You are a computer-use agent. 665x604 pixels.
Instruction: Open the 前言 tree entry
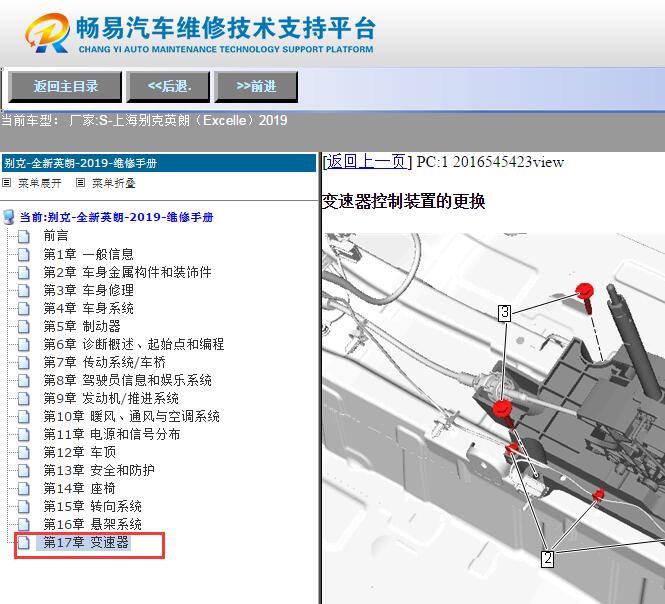pos(56,235)
